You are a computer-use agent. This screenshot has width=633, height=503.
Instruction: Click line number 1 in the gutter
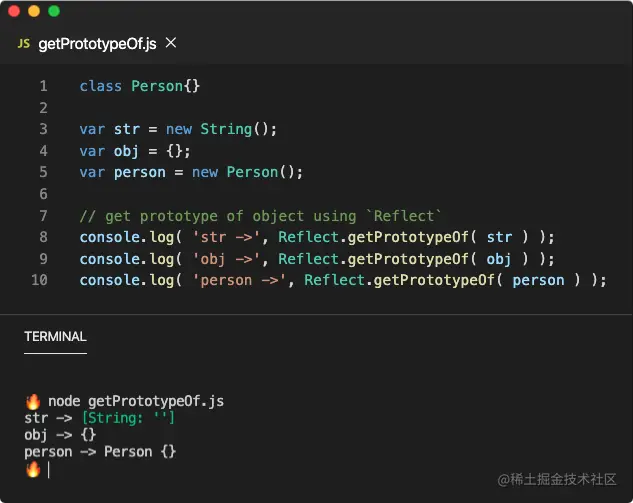[x=44, y=86]
